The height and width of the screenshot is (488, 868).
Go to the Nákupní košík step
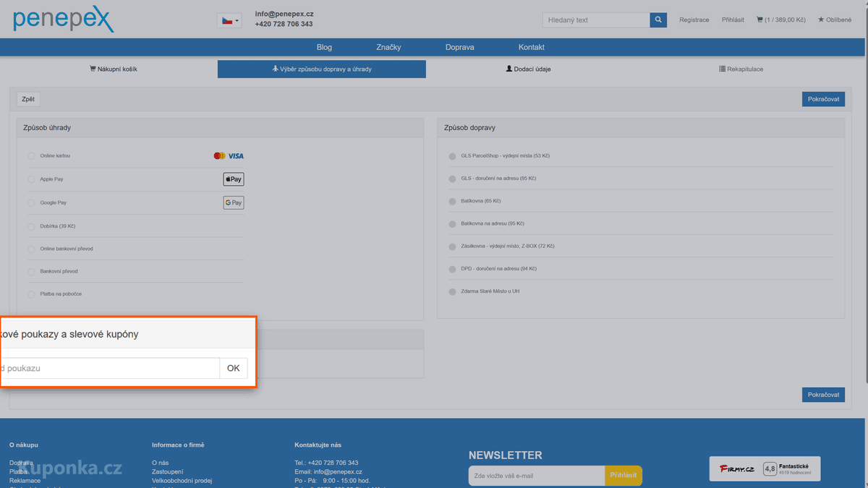114,69
